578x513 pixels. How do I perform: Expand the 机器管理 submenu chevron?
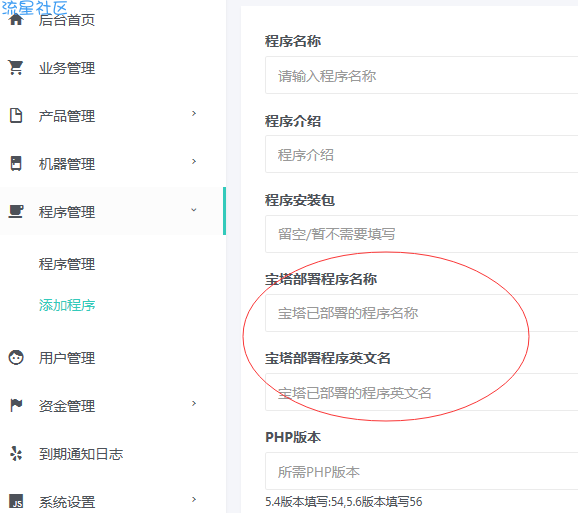coord(194,161)
